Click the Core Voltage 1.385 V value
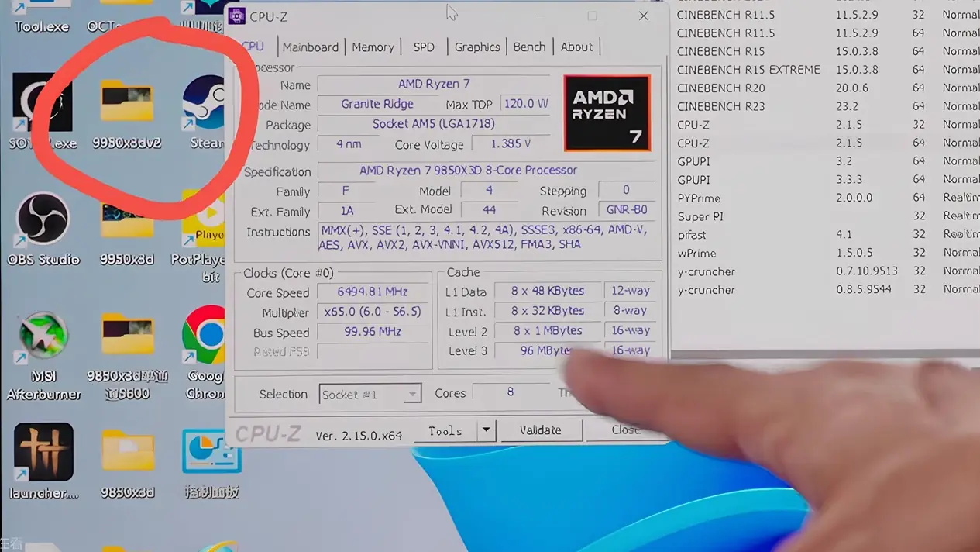980x552 pixels. pos(511,144)
